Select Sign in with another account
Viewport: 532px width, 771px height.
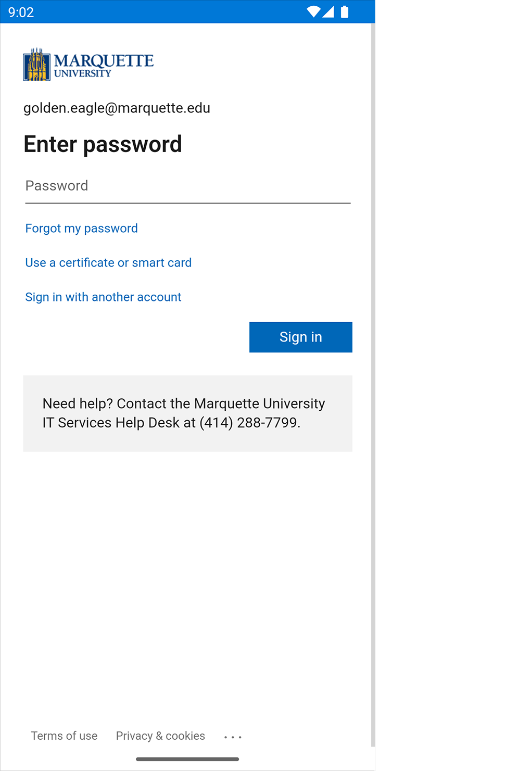(x=103, y=297)
